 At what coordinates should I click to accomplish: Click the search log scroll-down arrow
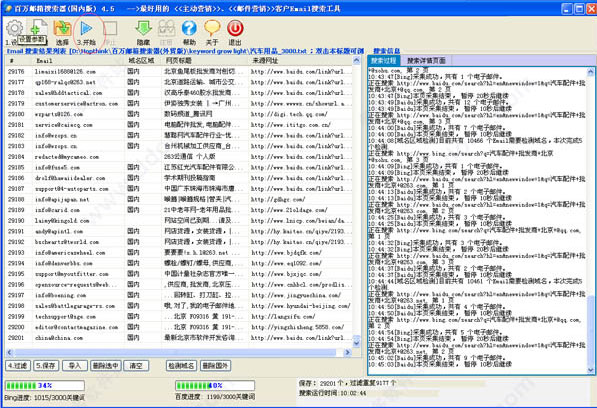[591, 370]
